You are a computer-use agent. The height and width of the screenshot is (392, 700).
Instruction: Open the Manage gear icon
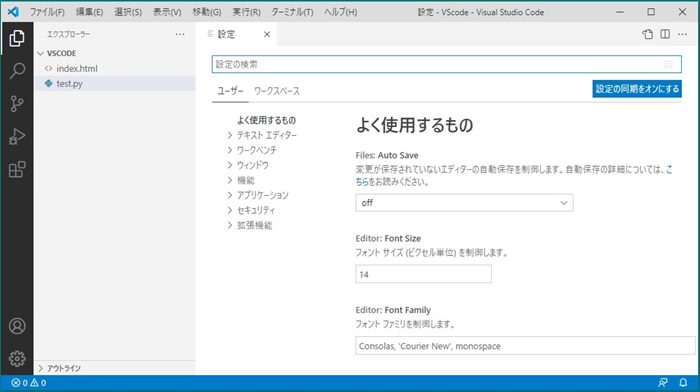pos(17,359)
